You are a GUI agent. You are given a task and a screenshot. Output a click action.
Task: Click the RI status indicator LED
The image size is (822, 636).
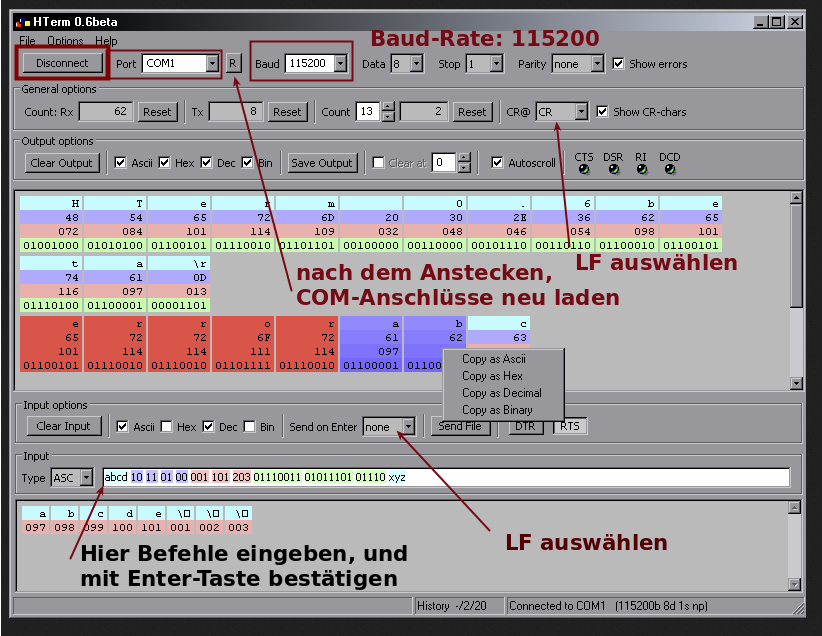click(x=641, y=169)
